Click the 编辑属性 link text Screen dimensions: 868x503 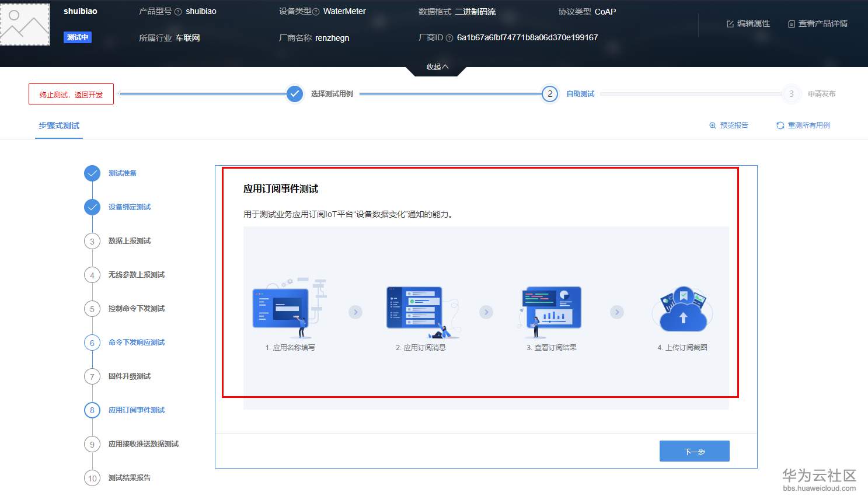click(754, 24)
